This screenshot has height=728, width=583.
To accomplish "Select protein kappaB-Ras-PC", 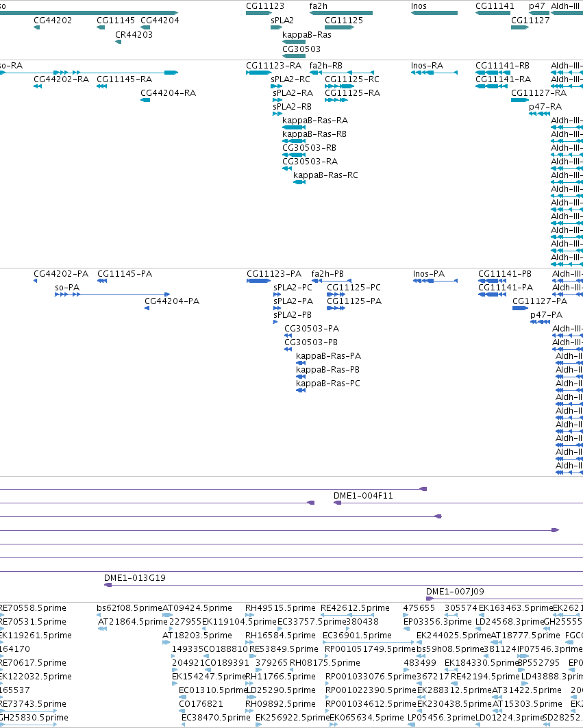I will 328,384.
